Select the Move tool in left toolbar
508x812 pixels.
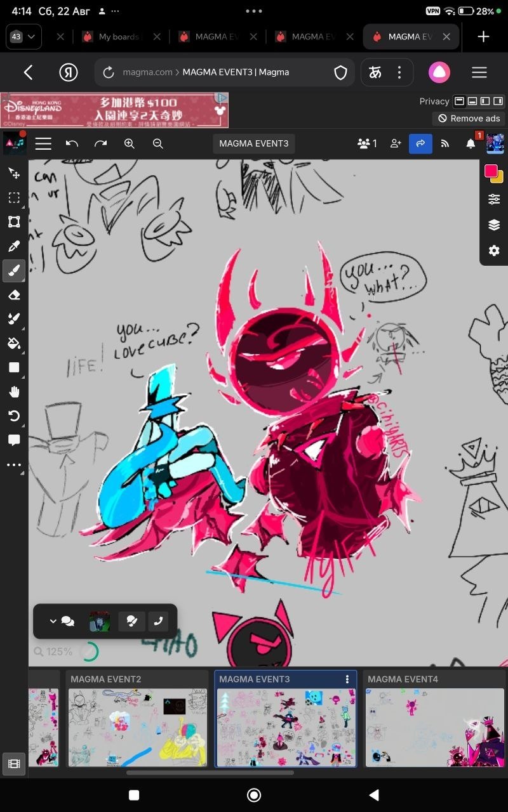click(x=14, y=173)
